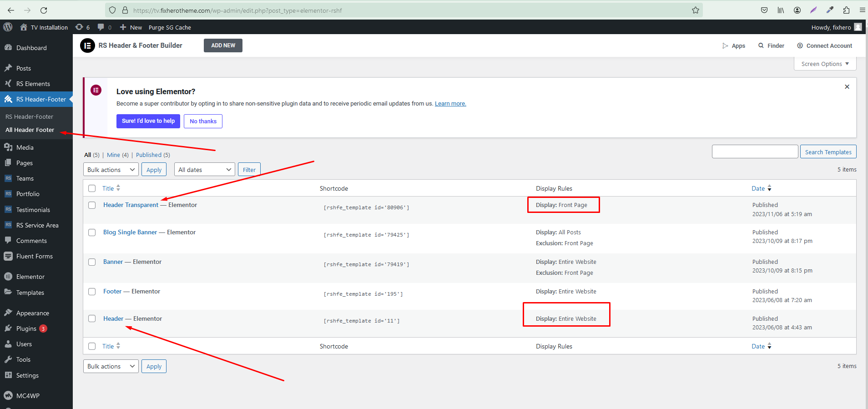Sort by Date in the table footer

(762, 346)
